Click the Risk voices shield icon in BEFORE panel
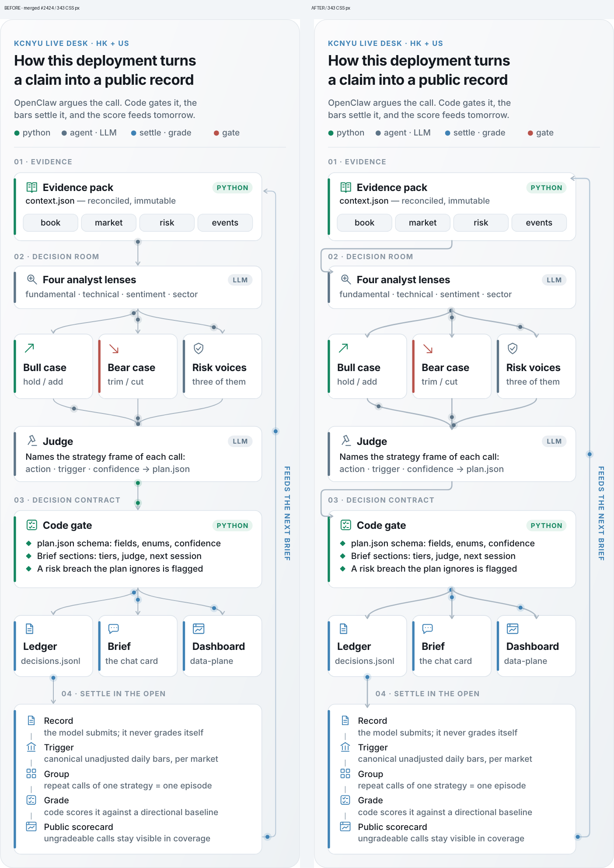The height and width of the screenshot is (868, 614). 199,348
